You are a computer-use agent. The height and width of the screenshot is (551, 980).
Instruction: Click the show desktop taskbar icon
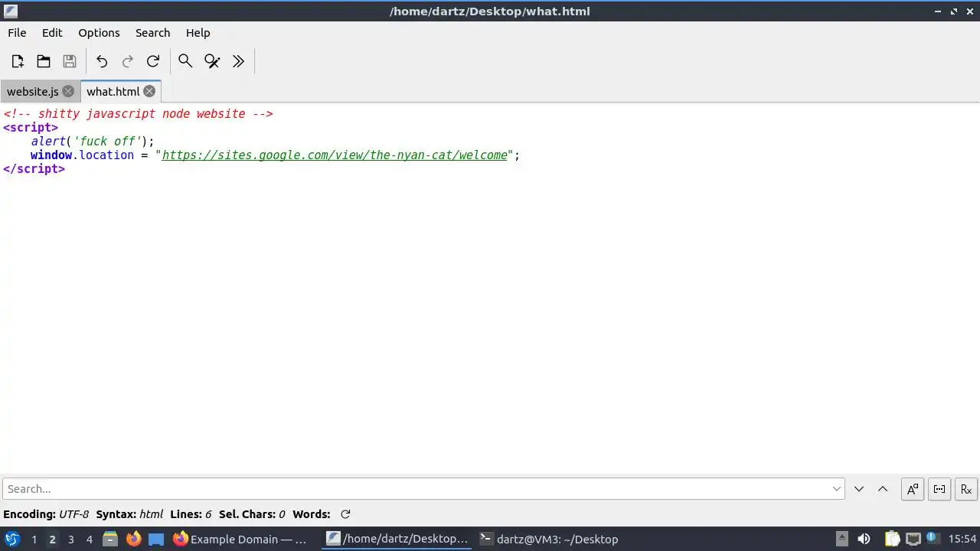pyautogui.click(x=156, y=539)
